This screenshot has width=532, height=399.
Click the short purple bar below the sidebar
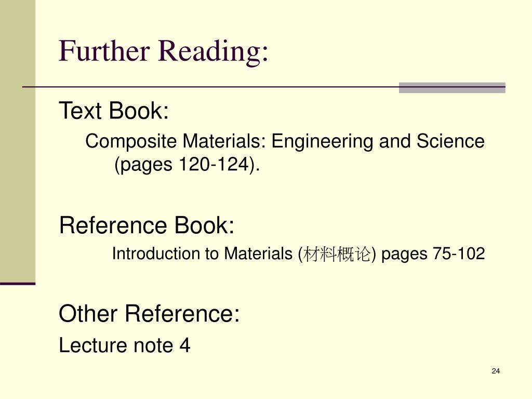point(18,284)
